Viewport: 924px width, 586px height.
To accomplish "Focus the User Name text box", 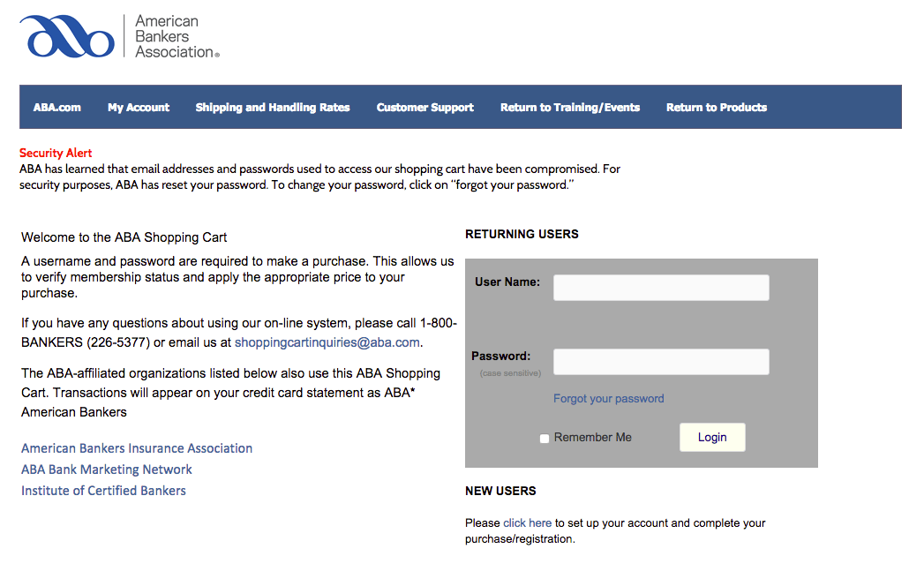I will (x=661, y=288).
